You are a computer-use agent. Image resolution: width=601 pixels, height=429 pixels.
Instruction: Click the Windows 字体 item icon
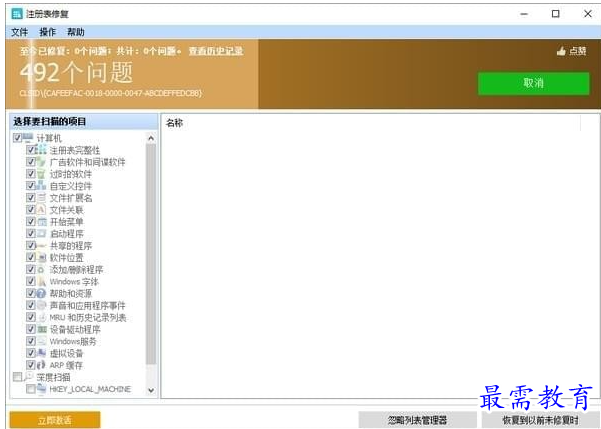(x=41, y=281)
